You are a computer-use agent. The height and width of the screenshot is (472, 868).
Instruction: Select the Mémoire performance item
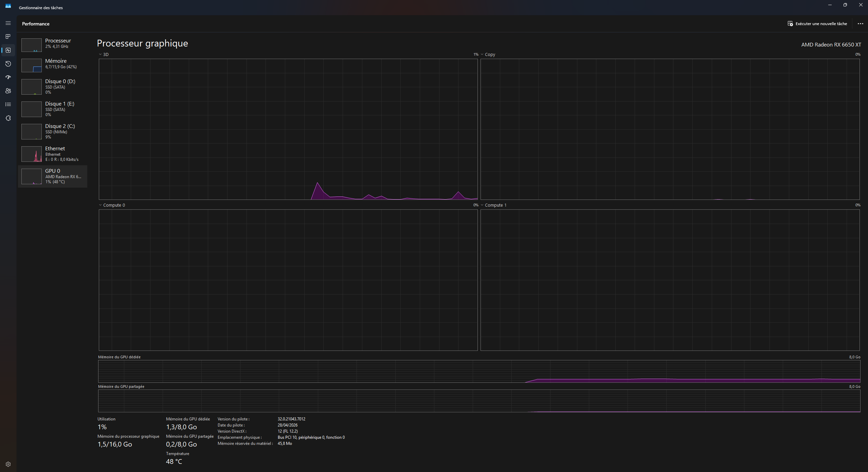[53, 65]
